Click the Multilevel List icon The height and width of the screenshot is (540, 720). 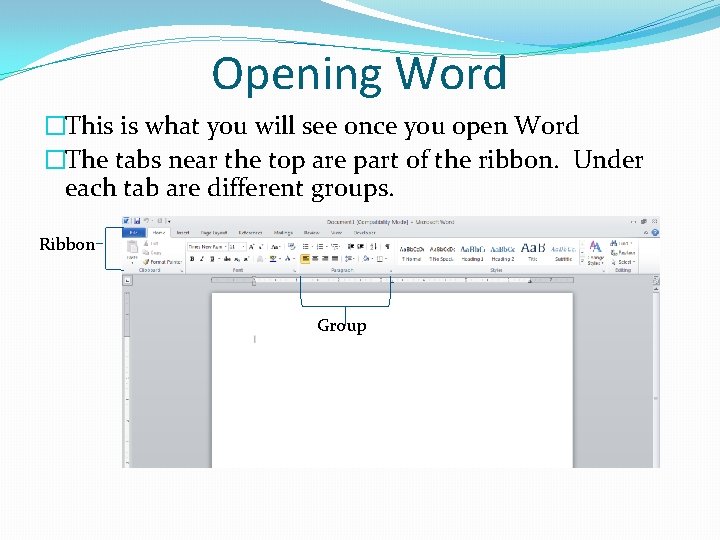point(335,247)
